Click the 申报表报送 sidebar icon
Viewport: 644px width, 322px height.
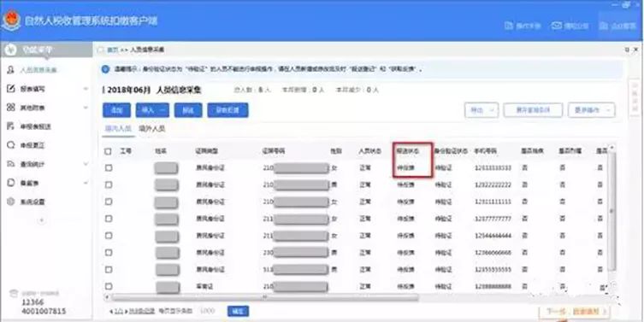coord(11,126)
